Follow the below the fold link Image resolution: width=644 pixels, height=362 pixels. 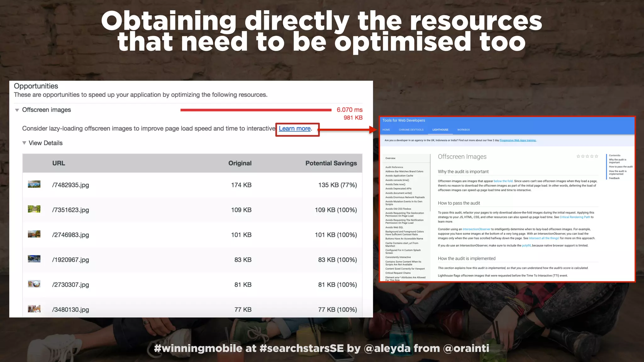(503, 181)
